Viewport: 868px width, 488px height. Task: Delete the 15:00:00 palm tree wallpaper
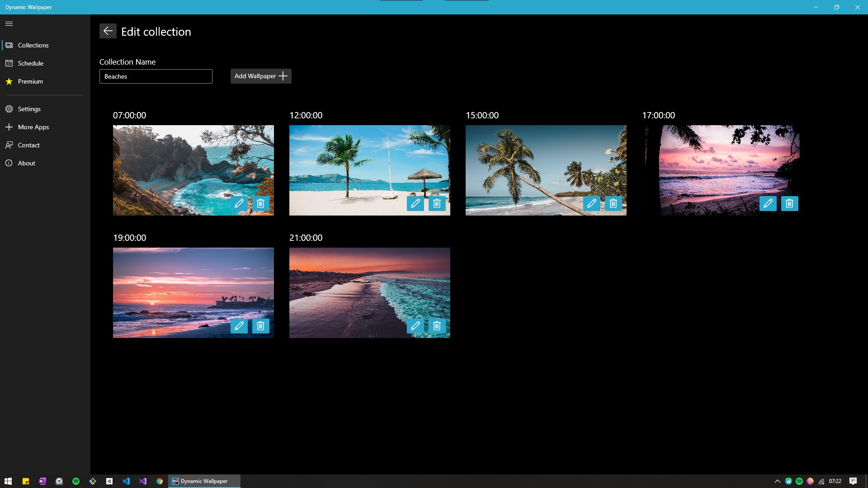(x=613, y=203)
